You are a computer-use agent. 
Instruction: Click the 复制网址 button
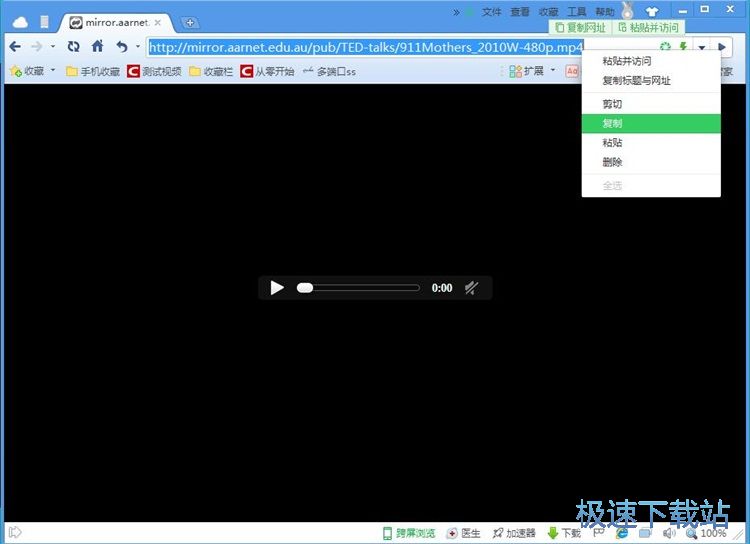tap(580, 28)
